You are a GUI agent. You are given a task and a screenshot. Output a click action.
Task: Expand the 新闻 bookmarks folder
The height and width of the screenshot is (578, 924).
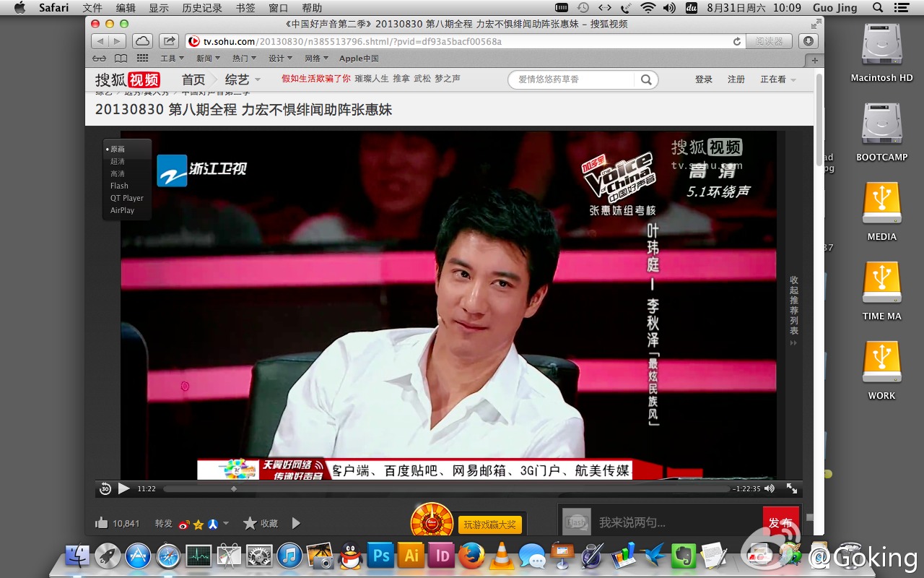coord(209,59)
